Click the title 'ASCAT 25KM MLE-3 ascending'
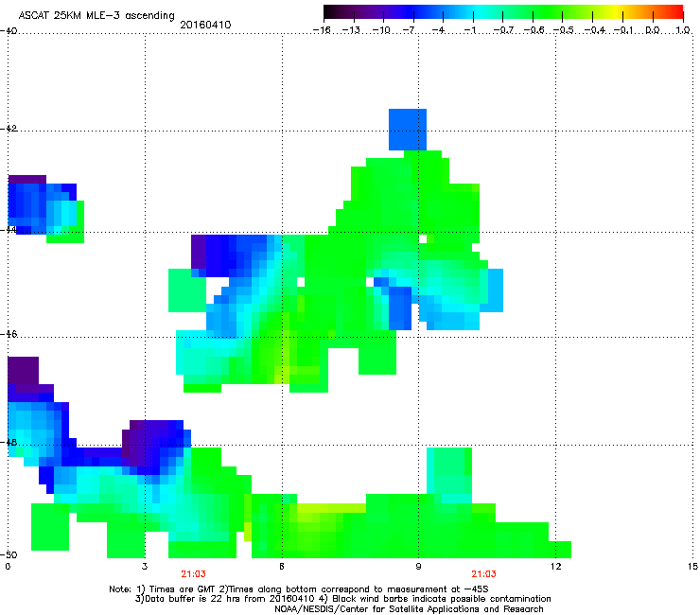 pyautogui.click(x=96, y=15)
